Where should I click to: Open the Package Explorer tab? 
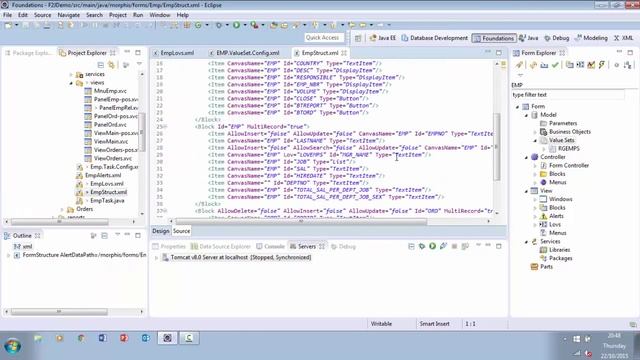click(x=29, y=53)
